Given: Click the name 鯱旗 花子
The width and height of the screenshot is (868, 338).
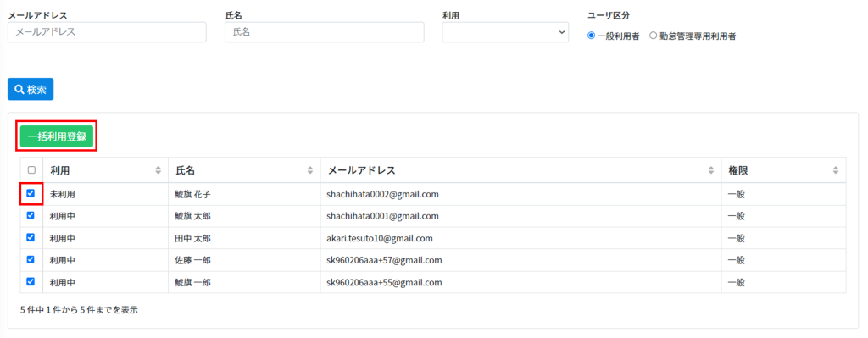Looking at the screenshot, I should 192,194.
